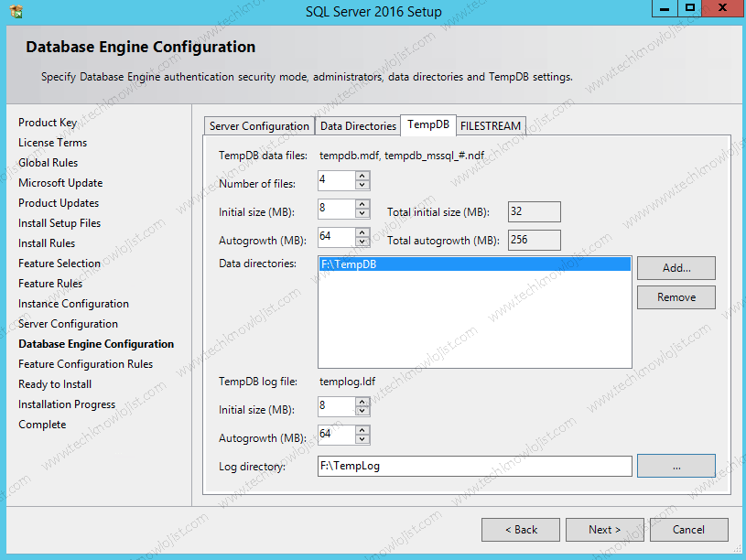Select Install Setup Files step
Viewport: 746px width, 560px height.
(x=59, y=223)
